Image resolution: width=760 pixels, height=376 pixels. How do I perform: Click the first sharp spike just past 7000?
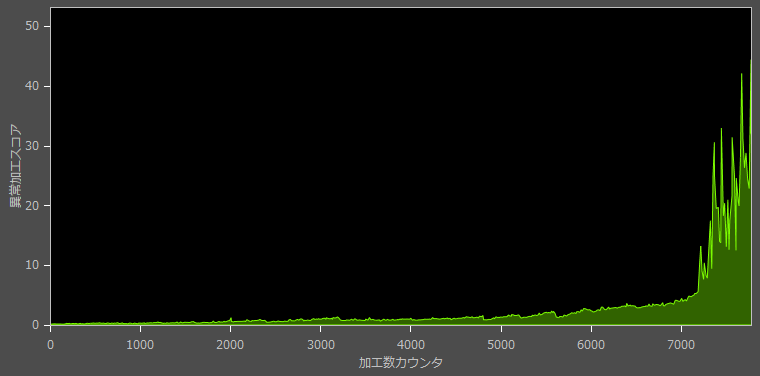[700, 247]
